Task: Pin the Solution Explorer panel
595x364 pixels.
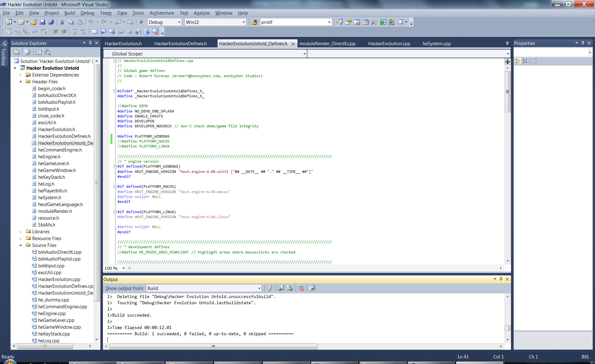Action: pos(90,43)
